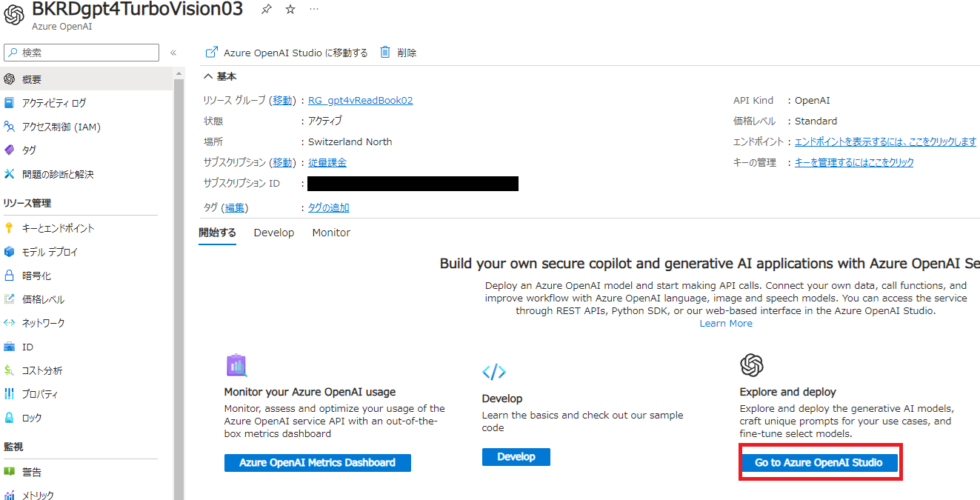The width and height of the screenshot is (980, 500).
Task: Open the RG_gpt4vReadBook02 resource group link
Action: point(360,100)
